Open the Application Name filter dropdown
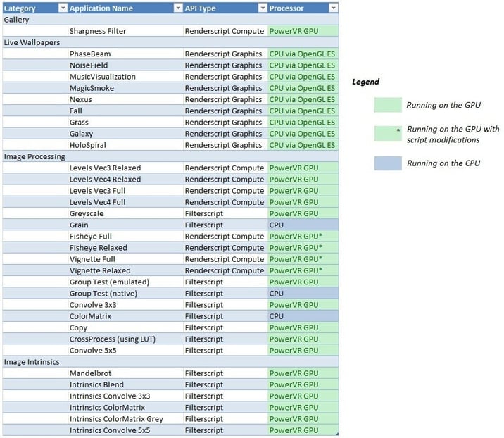504x438 pixels. point(178,8)
